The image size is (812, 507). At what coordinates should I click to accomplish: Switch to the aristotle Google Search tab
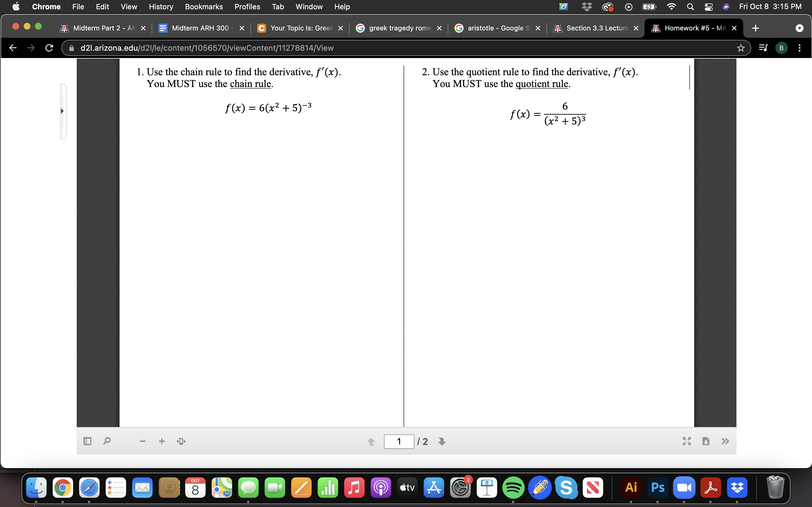[493, 28]
